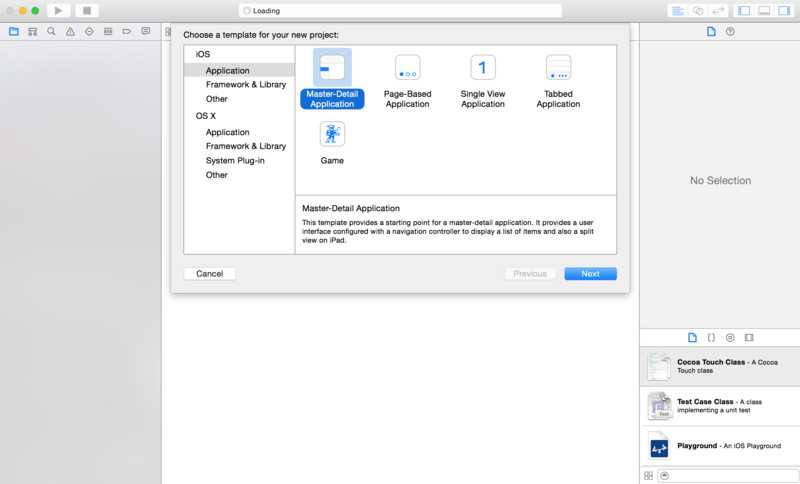Open the Find navigator magnifier icon
800x484 pixels.
click(x=52, y=32)
